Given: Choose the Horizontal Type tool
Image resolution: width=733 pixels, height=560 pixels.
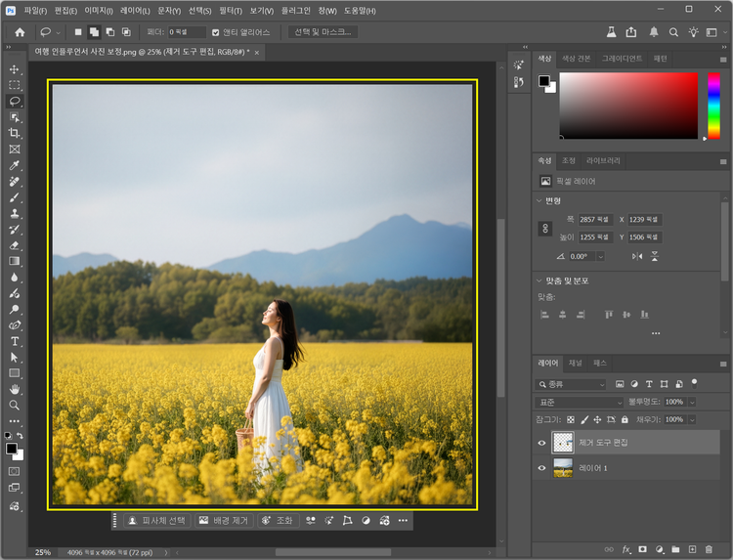Looking at the screenshot, I should [x=15, y=341].
